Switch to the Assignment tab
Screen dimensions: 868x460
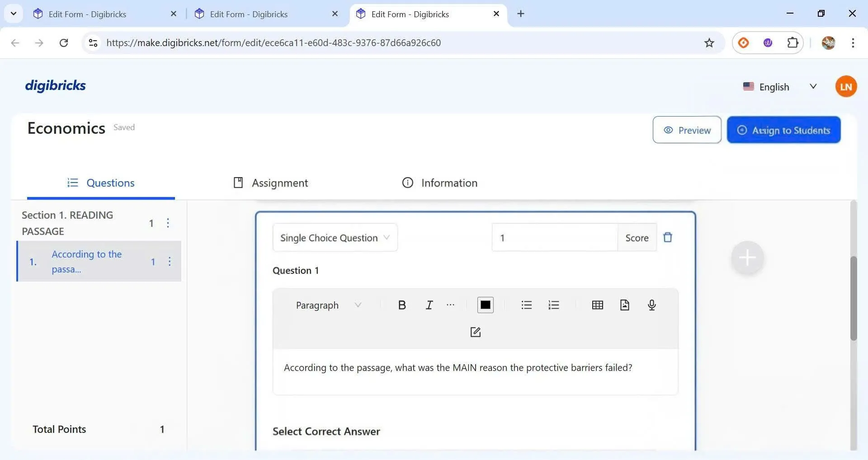pos(271,183)
